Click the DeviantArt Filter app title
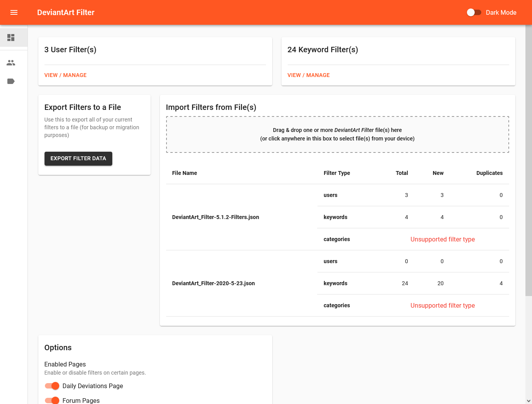The width and height of the screenshot is (532, 404). click(66, 12)
